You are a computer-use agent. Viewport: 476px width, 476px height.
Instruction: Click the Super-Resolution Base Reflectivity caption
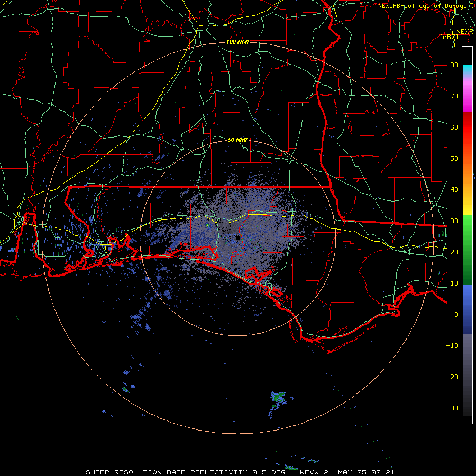click(x=167, y=472)
